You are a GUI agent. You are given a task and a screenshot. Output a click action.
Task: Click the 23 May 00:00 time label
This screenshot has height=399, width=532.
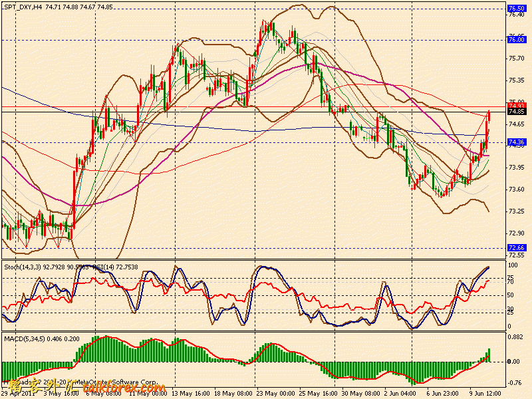[275, 394]
